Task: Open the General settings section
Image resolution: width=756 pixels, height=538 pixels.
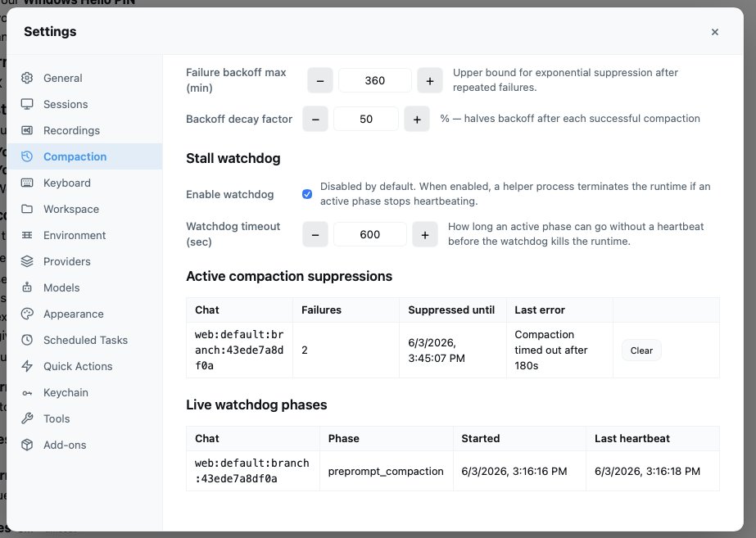Action: pos(85,78)
